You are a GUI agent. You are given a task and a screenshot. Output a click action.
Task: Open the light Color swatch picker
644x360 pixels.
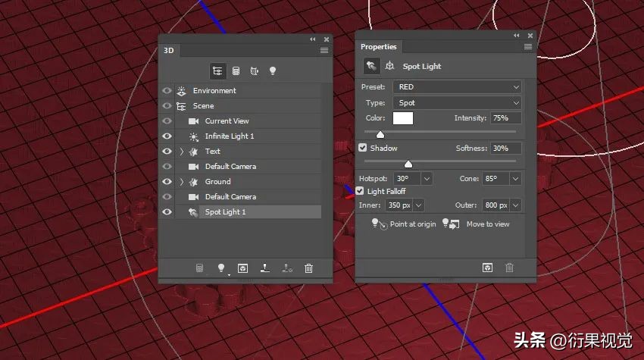(x=402, y=118)
